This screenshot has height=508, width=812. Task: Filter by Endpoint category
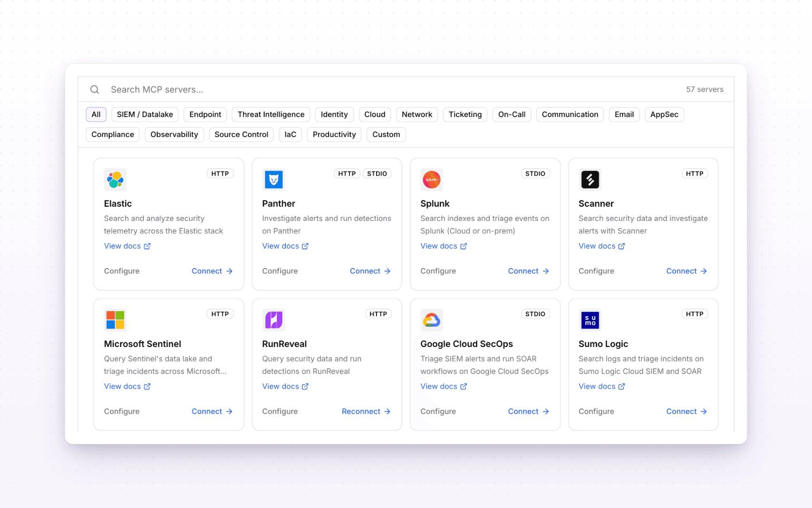pyautogui.click(x=205, y=114)
